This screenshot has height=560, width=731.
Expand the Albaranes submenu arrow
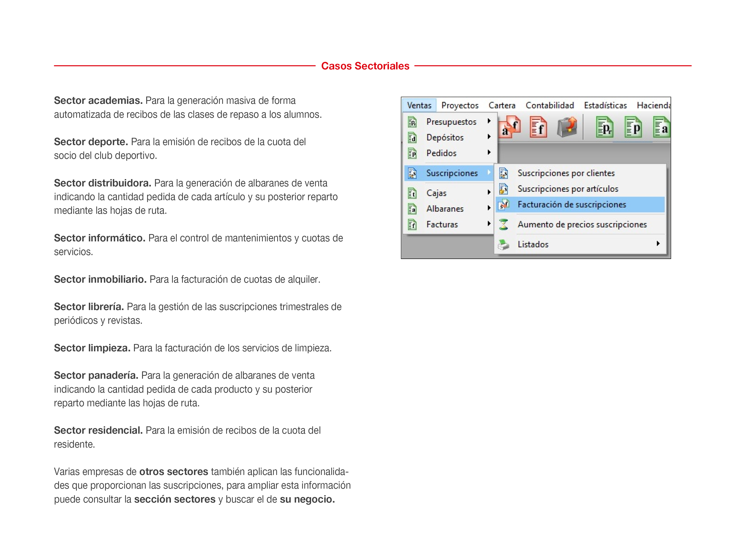(x=489, y=208)
